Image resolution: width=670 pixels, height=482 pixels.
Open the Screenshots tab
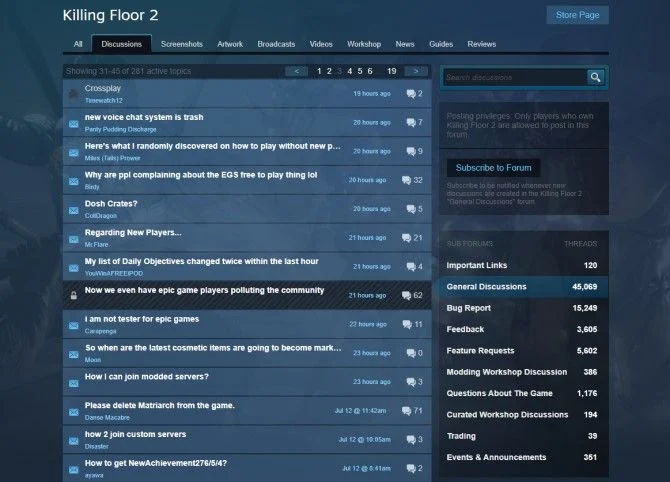182,44
